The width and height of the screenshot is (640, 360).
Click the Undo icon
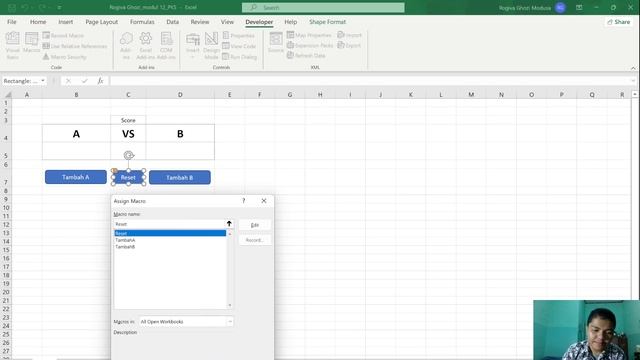[25, 7]
